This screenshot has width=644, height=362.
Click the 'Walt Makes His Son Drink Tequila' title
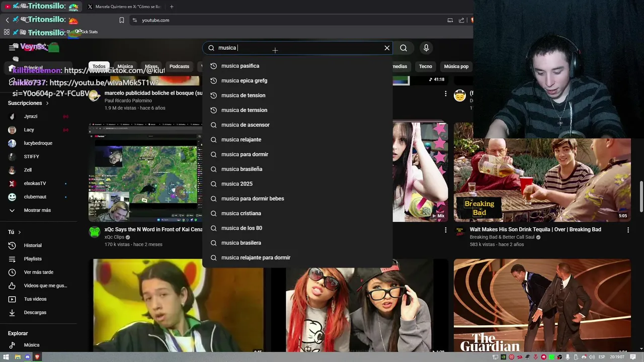point(535,229)
